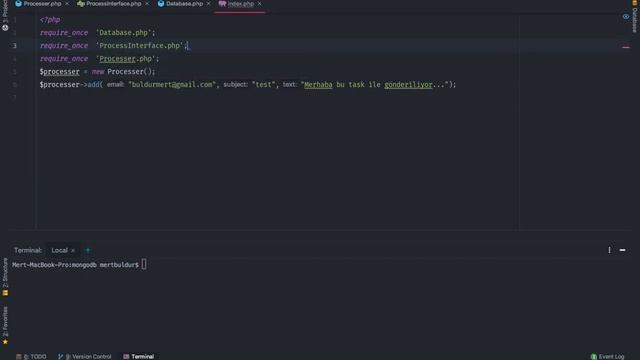Click the underlined word 'gönderiliyor'
Viewport: 640px width, 360px height.
click(408, 84)
